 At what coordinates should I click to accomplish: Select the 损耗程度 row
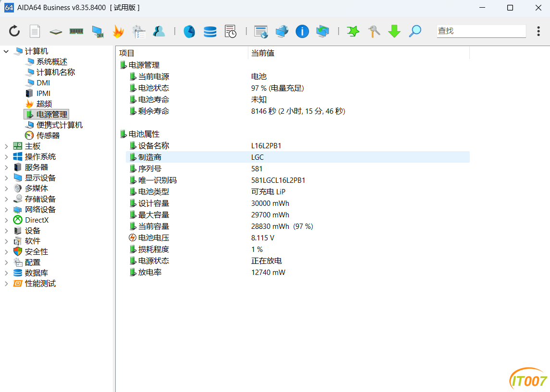click(x=298, y=249)
